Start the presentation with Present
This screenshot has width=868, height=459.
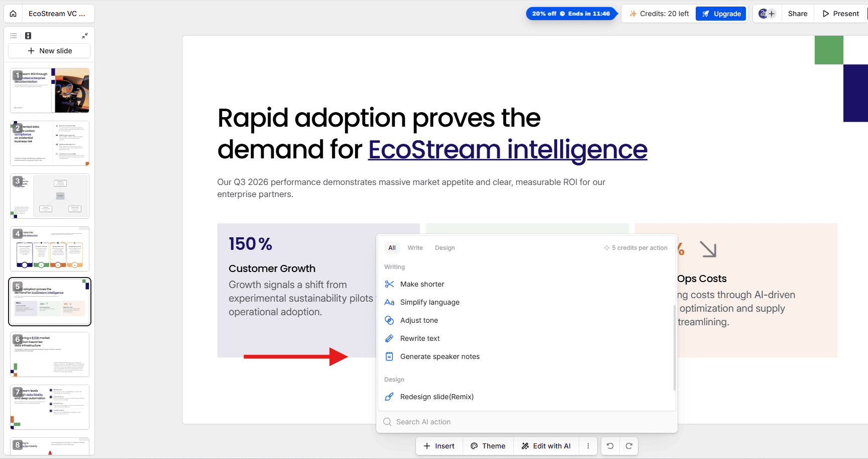click(841, 14)
